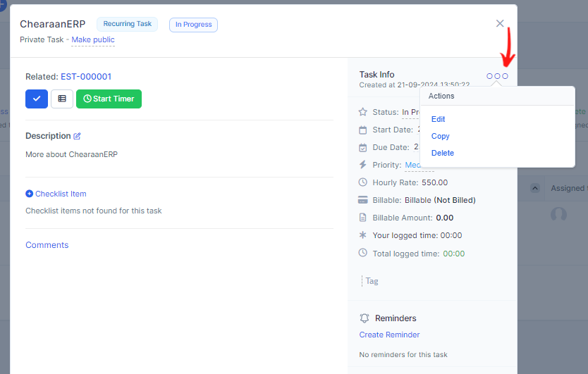Collapse the Assigned section chevron

[535, 188]
